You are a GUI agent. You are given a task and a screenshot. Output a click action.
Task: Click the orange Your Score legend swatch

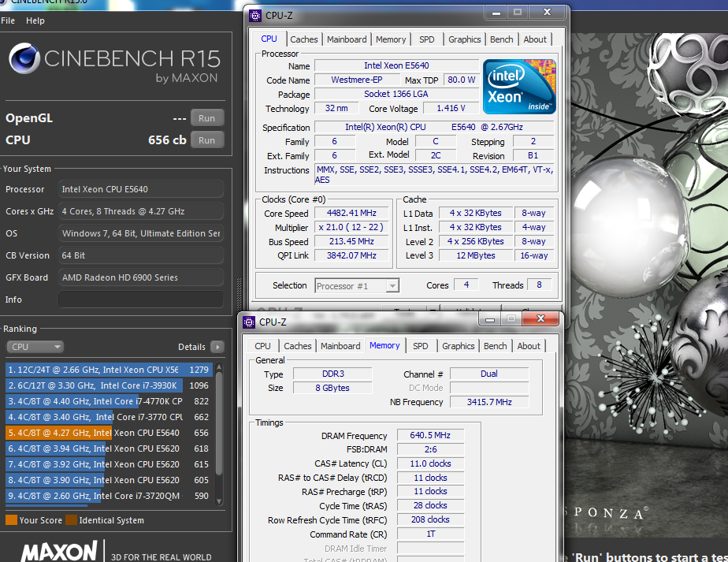pyautogui.click(x=11, y=520)
